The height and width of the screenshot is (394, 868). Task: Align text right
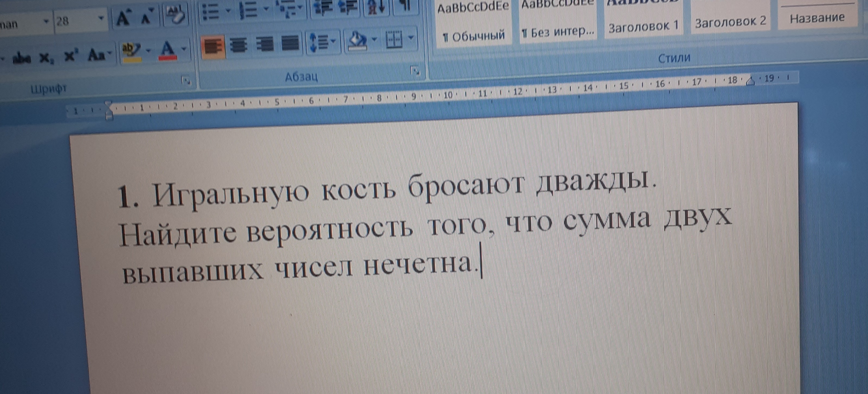pos(265,44)
